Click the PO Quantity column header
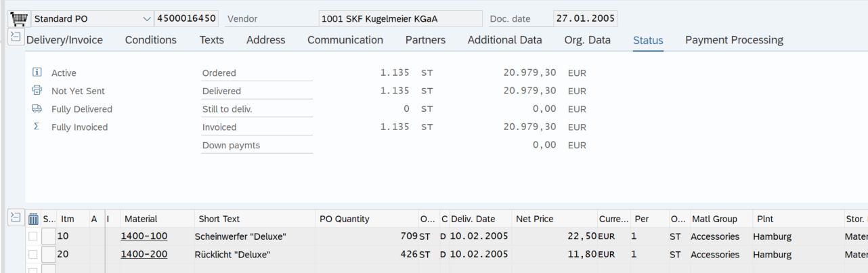 tap(345, 219)
